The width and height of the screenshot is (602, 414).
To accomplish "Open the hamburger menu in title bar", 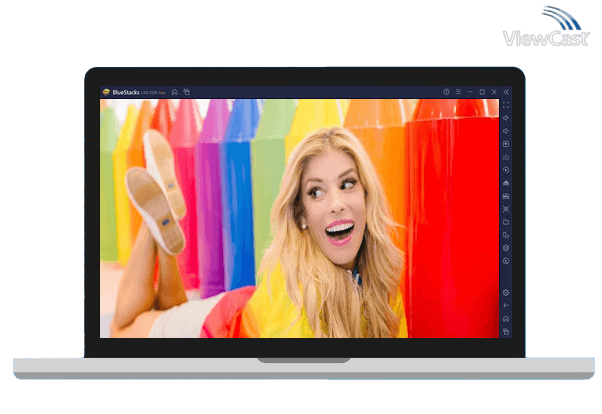I will coord(458,92).
